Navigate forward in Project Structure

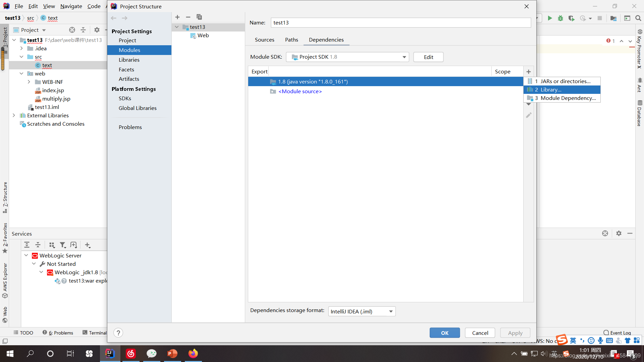(x=125, y=18)
